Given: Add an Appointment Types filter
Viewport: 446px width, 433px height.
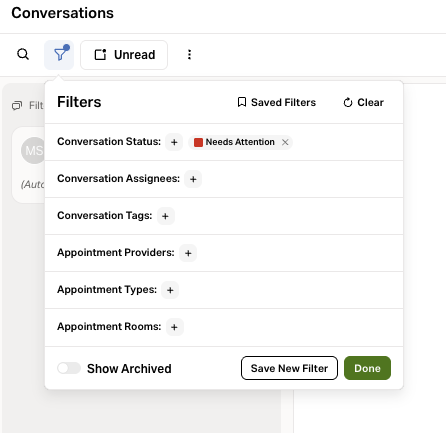Looking at the screenshot, I should [x=170, y=290].
